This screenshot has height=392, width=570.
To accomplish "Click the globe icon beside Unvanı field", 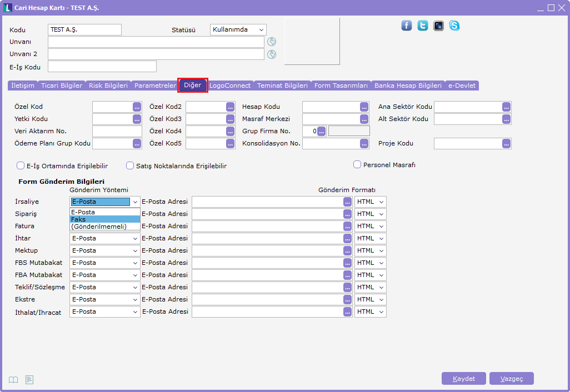I will [272, 42].
